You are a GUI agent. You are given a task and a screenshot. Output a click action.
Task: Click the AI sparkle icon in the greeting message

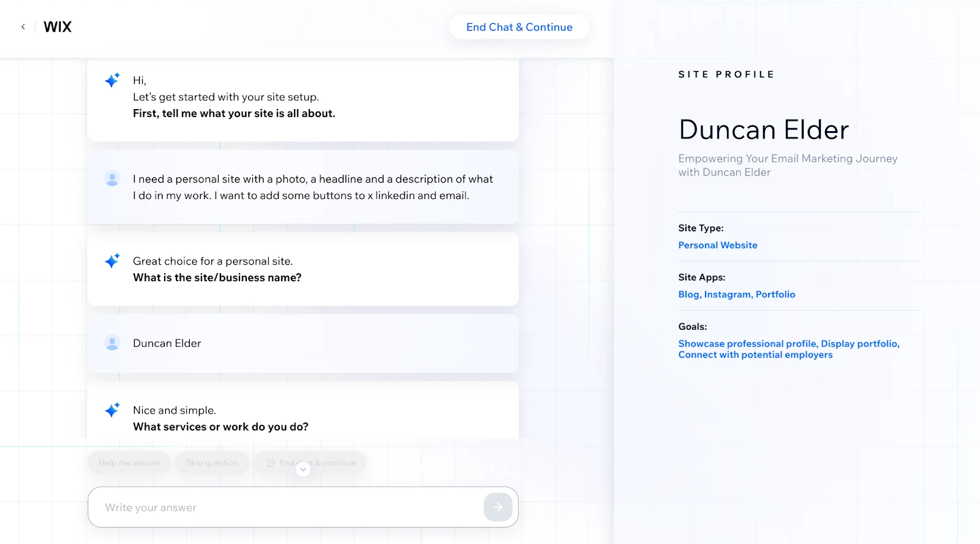point(112,80)
